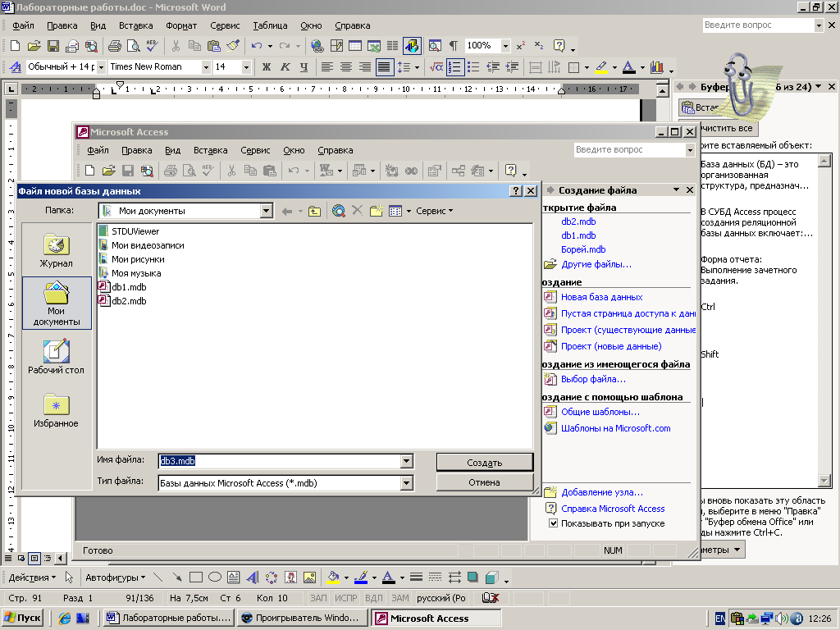Click the Новая база данных link

tap(601, 297)
